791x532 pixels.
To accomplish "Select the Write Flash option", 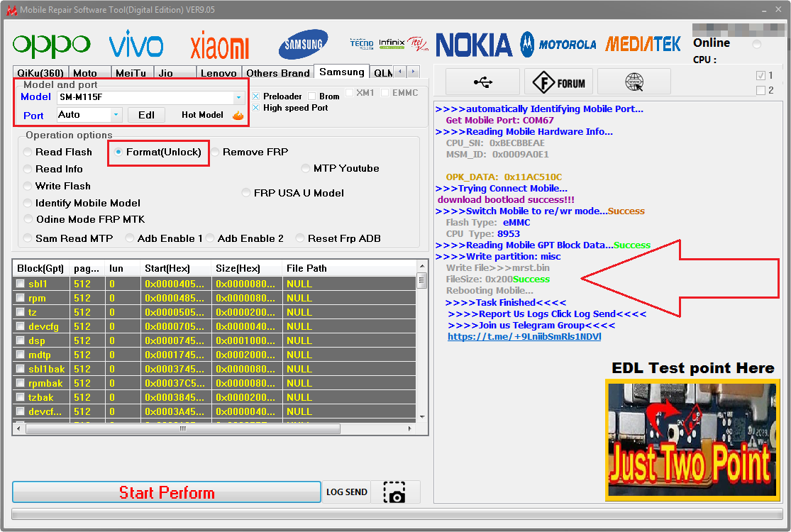I will click(57, 186).
